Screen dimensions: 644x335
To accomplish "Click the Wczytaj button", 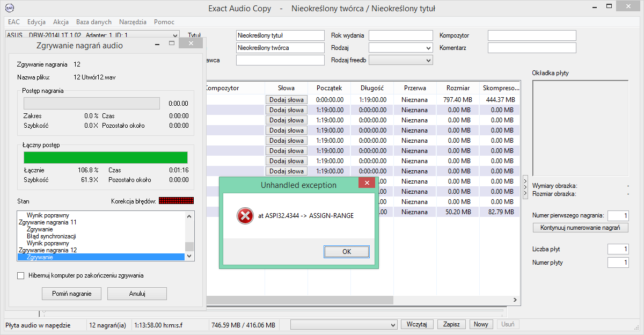I will click(417, 325).
